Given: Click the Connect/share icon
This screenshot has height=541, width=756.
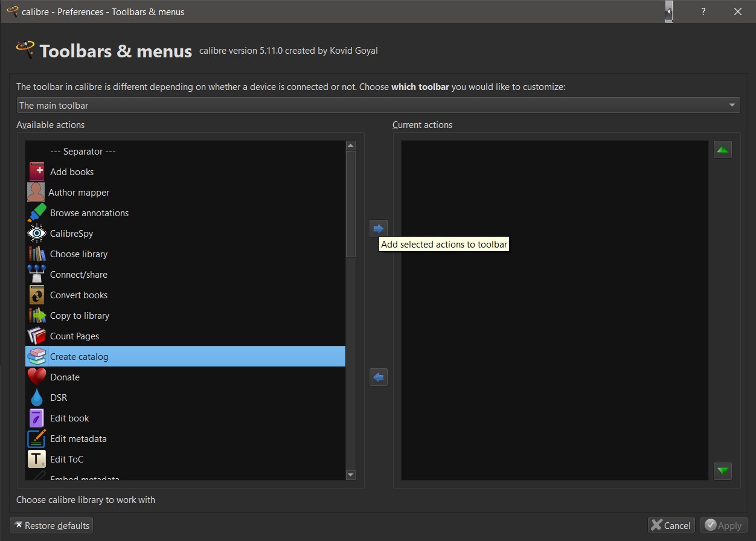Looking at the screenshot, I should pyautogui.click(x=37, y=274).
